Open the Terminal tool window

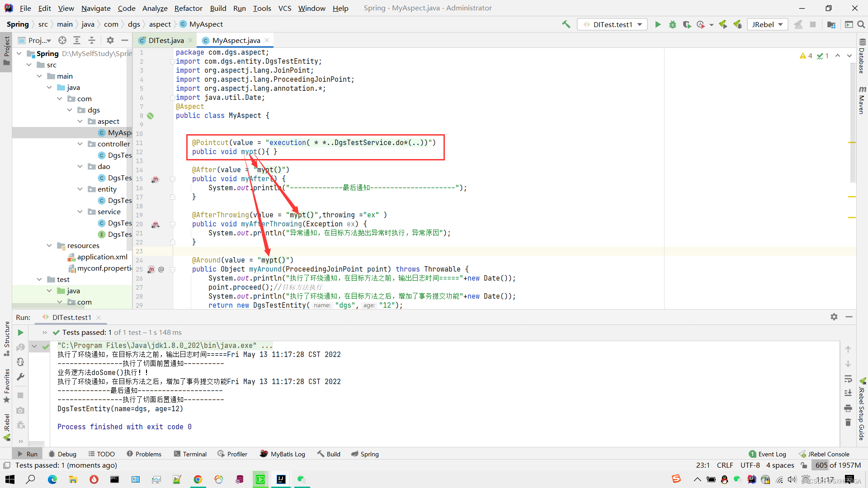190,454
